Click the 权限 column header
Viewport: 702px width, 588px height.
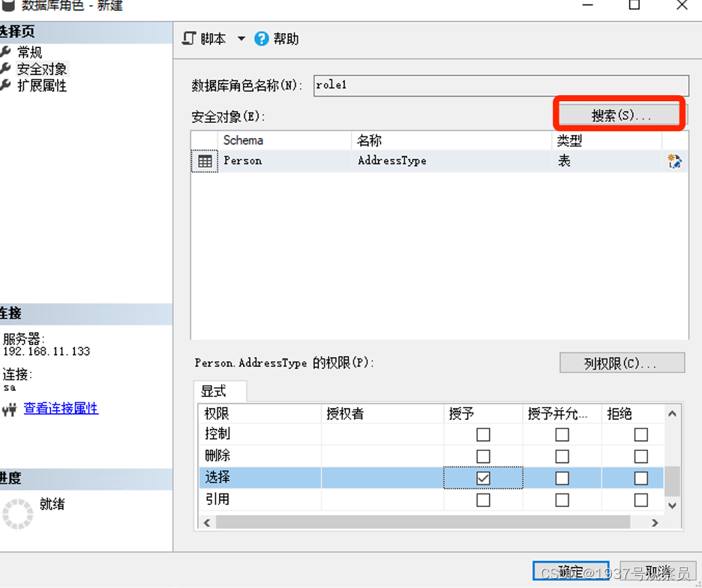(260, 413)
